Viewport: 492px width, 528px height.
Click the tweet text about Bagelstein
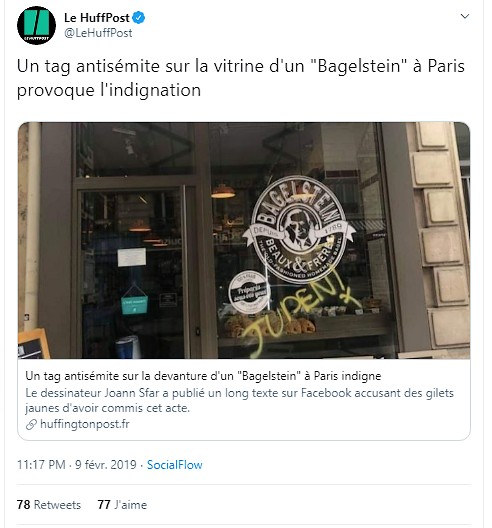240,78
